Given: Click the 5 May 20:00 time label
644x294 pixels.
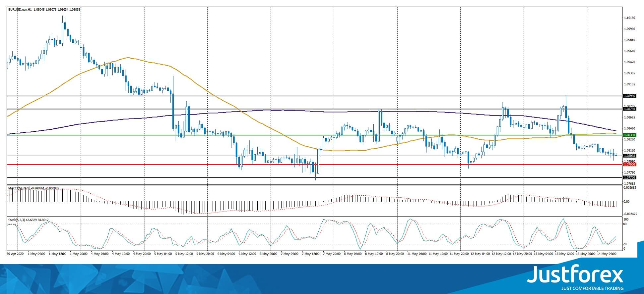Looking at the screenshot, I should click(205, 254).
